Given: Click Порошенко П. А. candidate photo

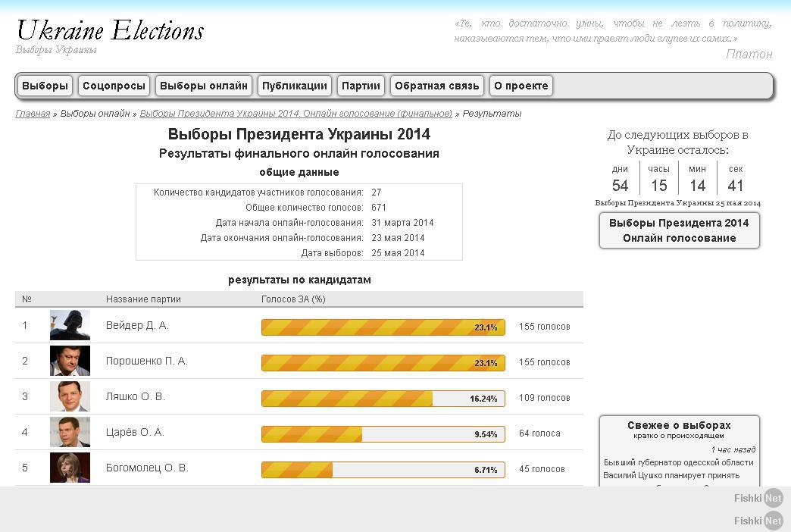Looking at the screenshot, I should (70, 361).
